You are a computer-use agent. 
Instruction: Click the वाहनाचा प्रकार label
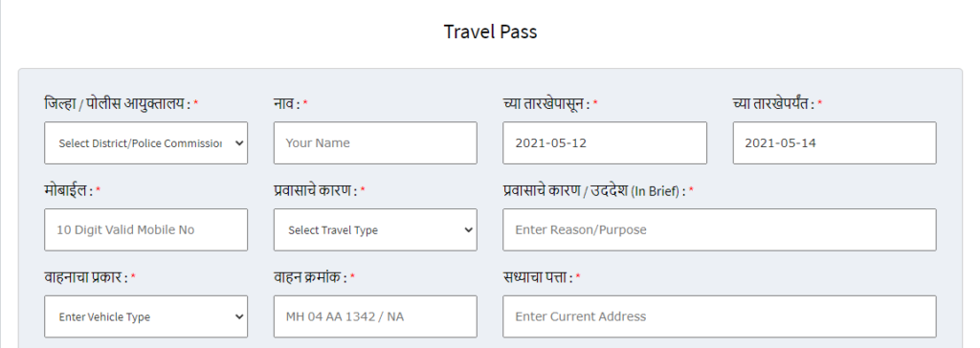(86, 277)
